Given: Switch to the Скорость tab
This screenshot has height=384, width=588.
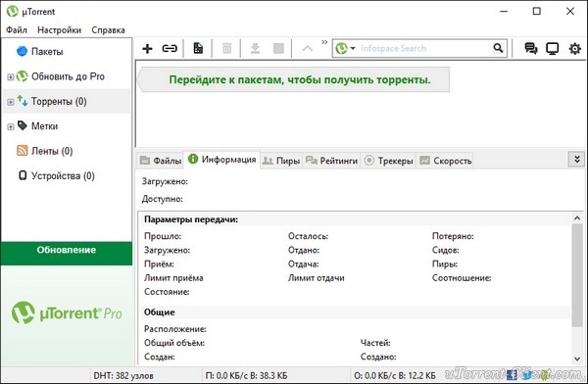Looking at the screenshot, I should (445, 161).
